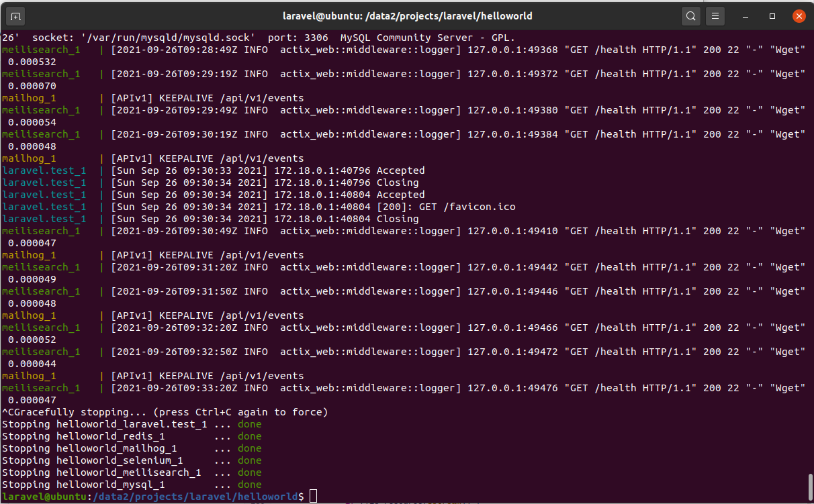Viewport: 814px width, 504px height.
Task: Click address 127.0.0.1:49384
Action: pyautogui.click(x=512, y=134)
